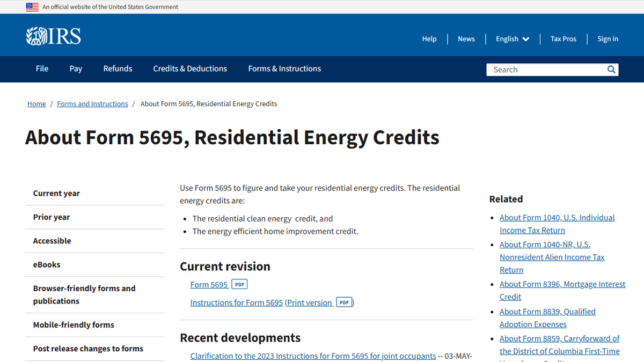Image resolution: width=644 pixels, height=362 pixels.
Task: Click 'The residential clean energy credit' bullet
Action: pyautogui.click(x=262, y=218)
